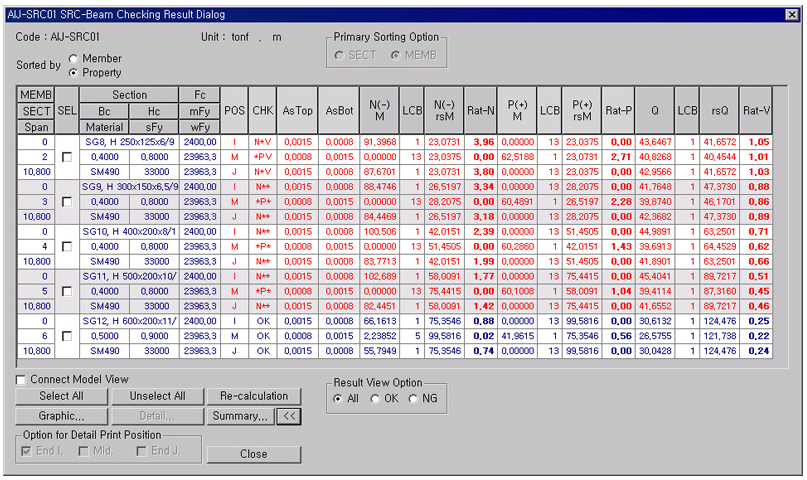Viewport: 807px width, 480px height.
Task: Click the Select All button
Action: [x=62, y=396]
